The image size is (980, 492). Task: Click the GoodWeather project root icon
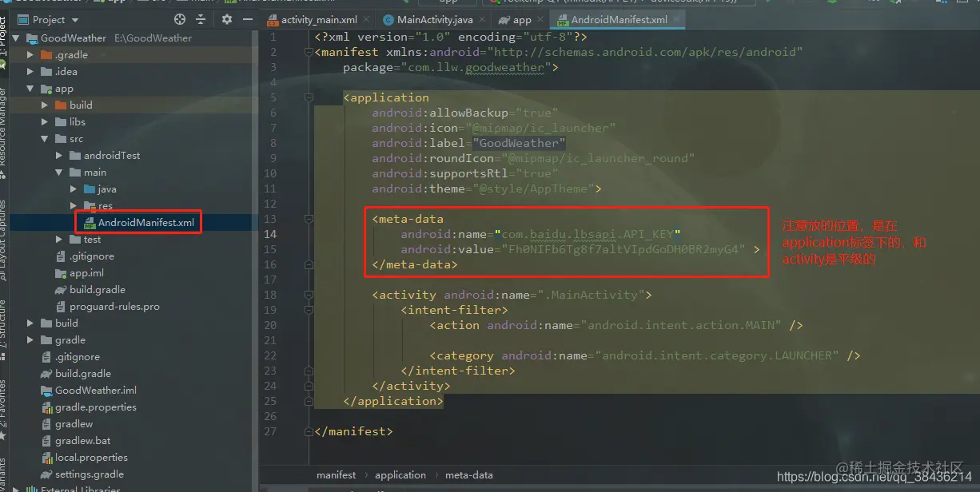[33, 38]
